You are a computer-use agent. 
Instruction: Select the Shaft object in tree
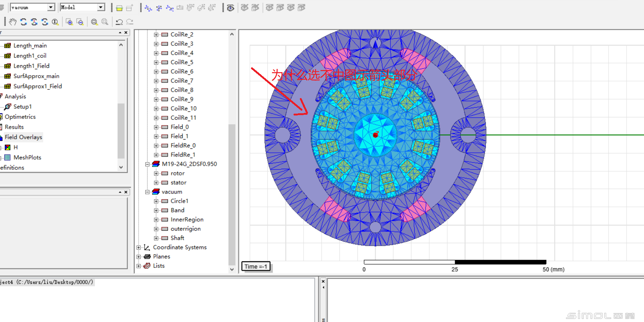177,238
